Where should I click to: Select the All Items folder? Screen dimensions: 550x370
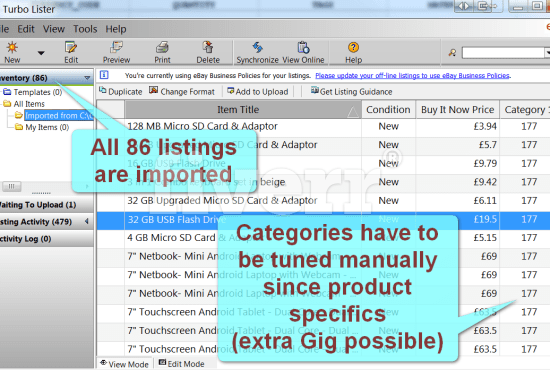(24, 104)
